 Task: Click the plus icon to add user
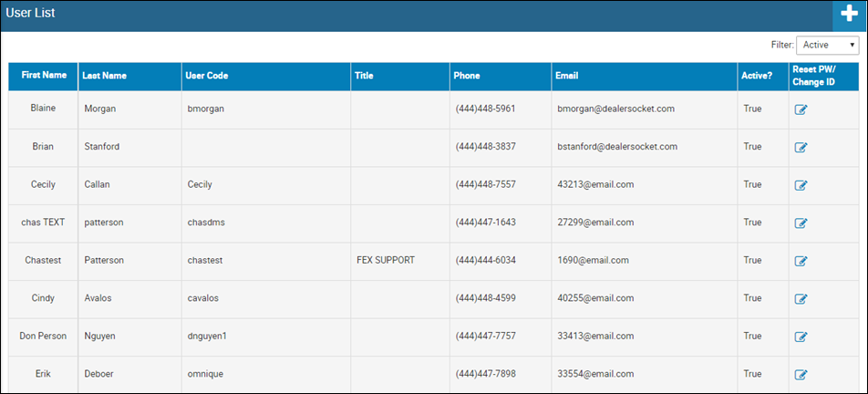click(x=849, y=15)
